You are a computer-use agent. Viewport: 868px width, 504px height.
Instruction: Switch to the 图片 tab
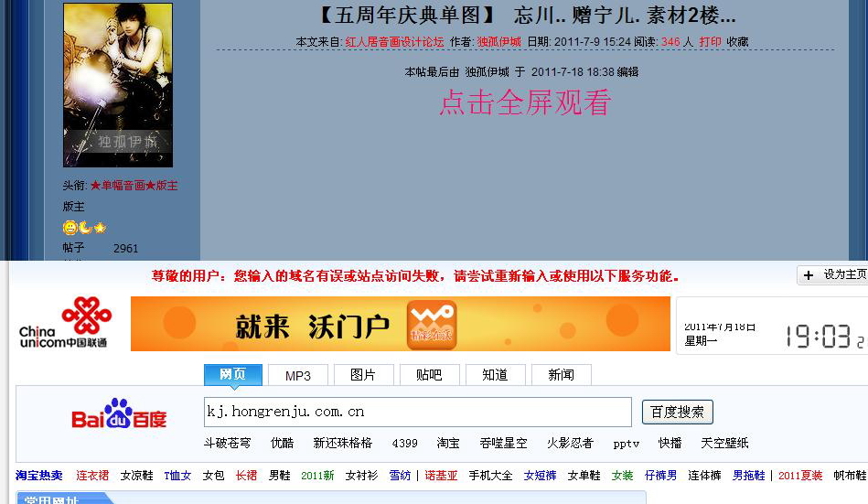tap(362, 375)
